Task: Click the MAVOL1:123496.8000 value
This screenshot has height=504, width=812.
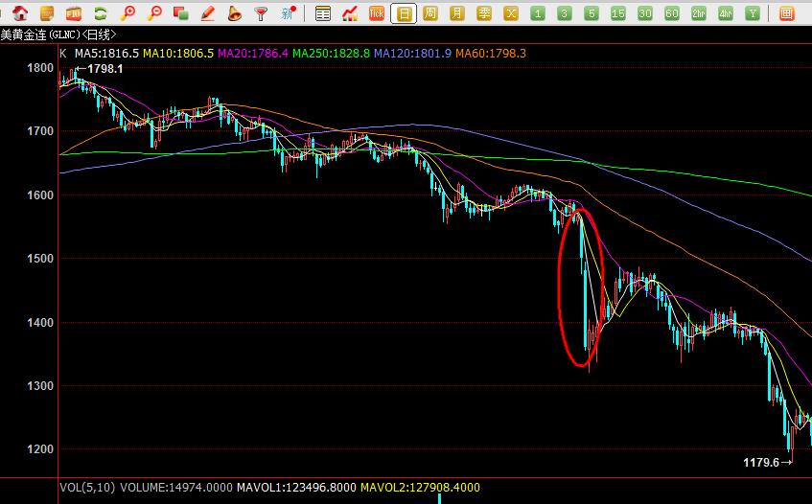Action: tap(296, 487)
